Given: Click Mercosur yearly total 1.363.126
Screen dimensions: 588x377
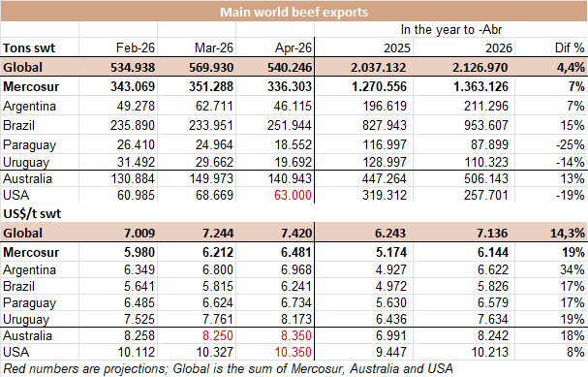Looking at the screenshot, I should click(480, 86).
